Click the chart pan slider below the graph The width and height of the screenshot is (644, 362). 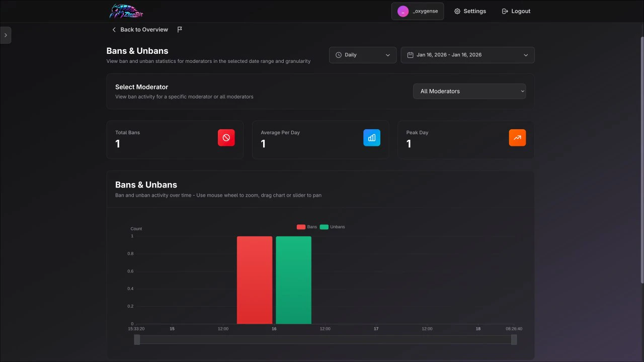[x=325, y=340]
